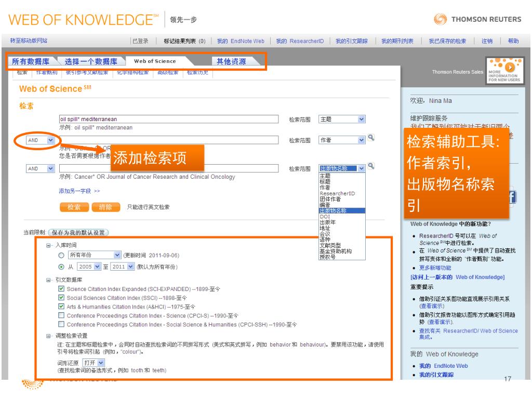Screen dimensions: 532x399
Task: Open 我的引文跟踪 top link
Action: click(x=352, y=41)
